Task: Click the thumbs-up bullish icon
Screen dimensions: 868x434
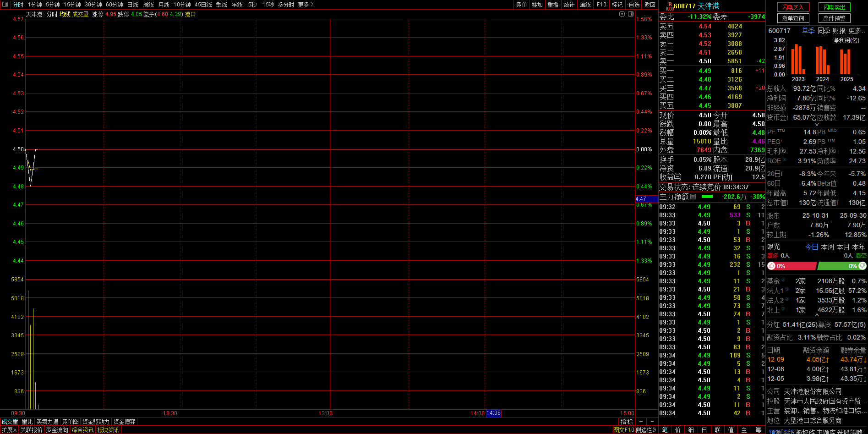Action: pyautogui.click(x=771, y=266)
